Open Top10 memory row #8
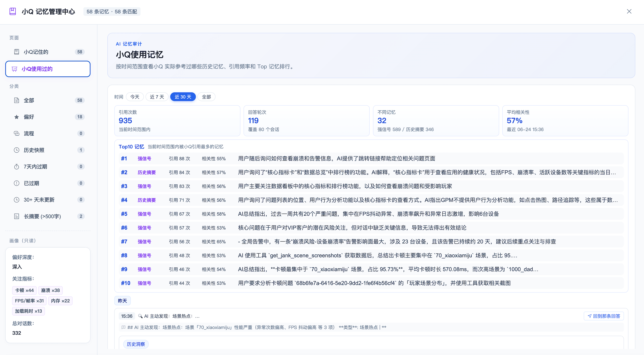The width and height of the screenshot is (644, 355). [x=371, y=256]
